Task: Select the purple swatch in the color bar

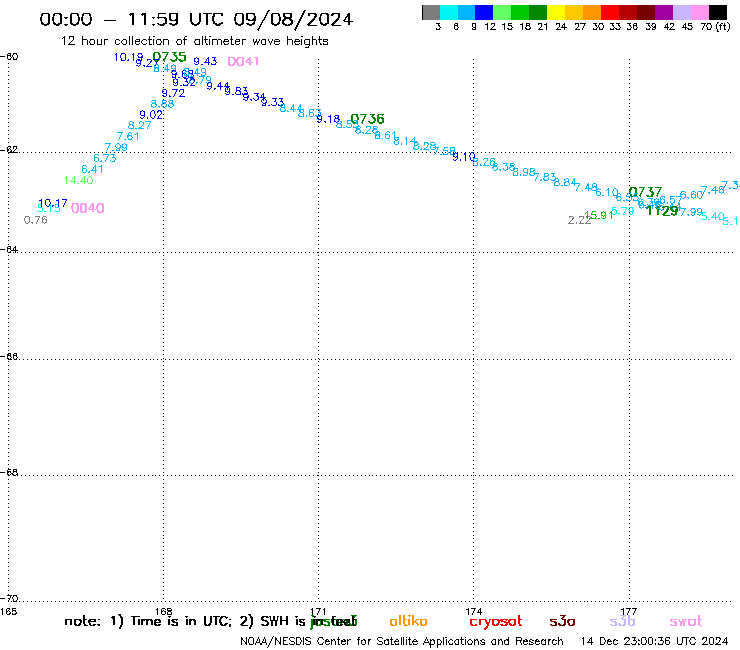Action: coord(664,12)
